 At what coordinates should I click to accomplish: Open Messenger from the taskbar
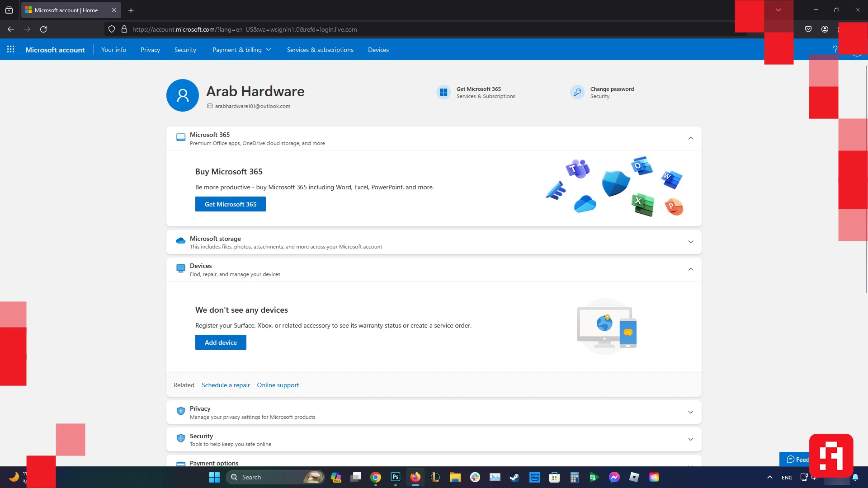(x=614, y=477)
